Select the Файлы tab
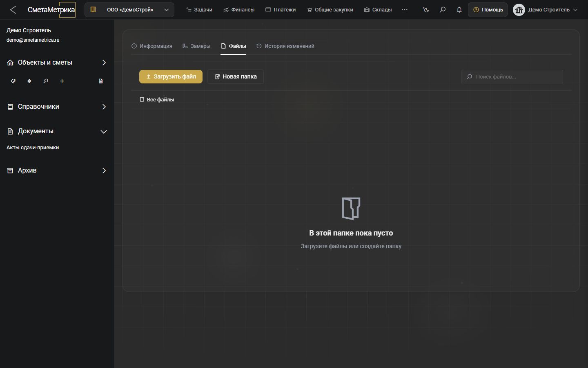588x368 pixels. 234,46
